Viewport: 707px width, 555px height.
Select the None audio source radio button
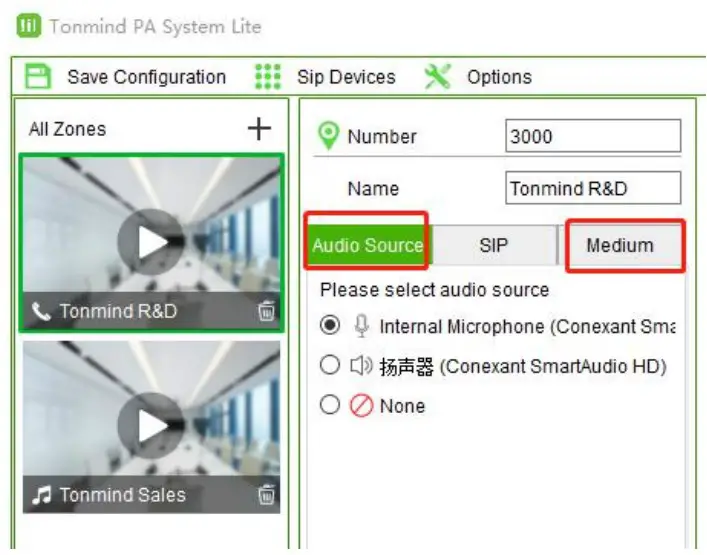(330, 404)
